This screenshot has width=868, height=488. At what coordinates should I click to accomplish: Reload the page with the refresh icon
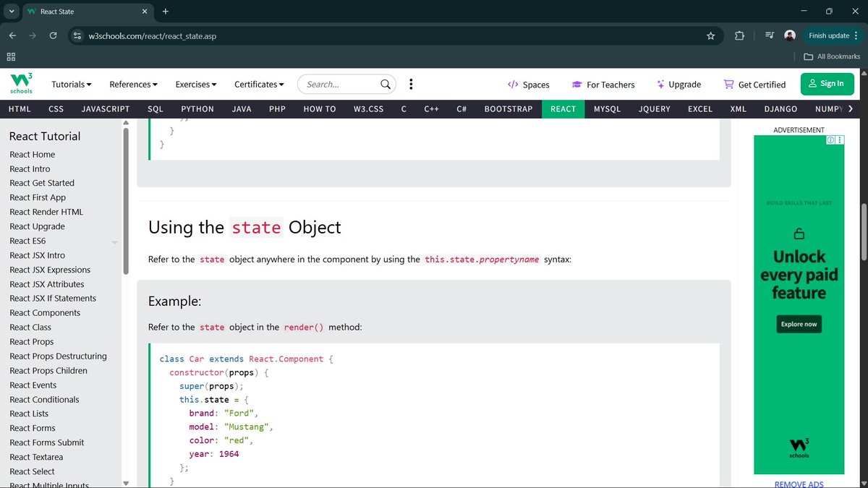[x=53, y=35]
